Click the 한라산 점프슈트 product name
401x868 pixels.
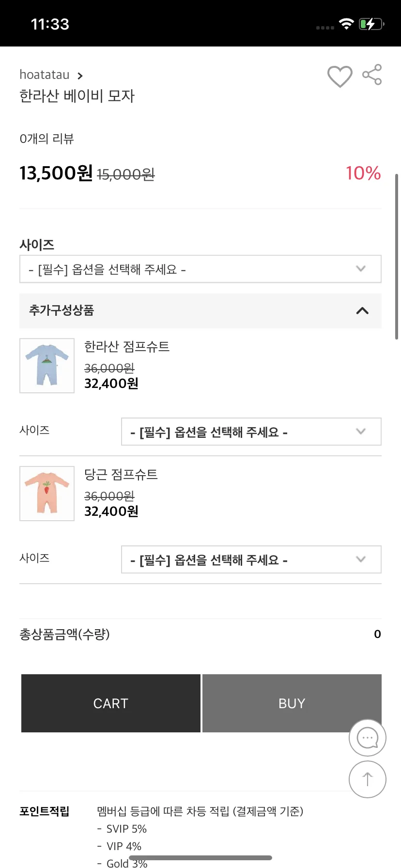(127, 346)
